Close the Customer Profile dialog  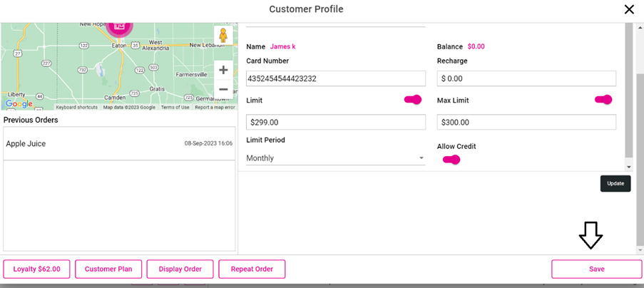pyautogui.click(x=628, y=9)
